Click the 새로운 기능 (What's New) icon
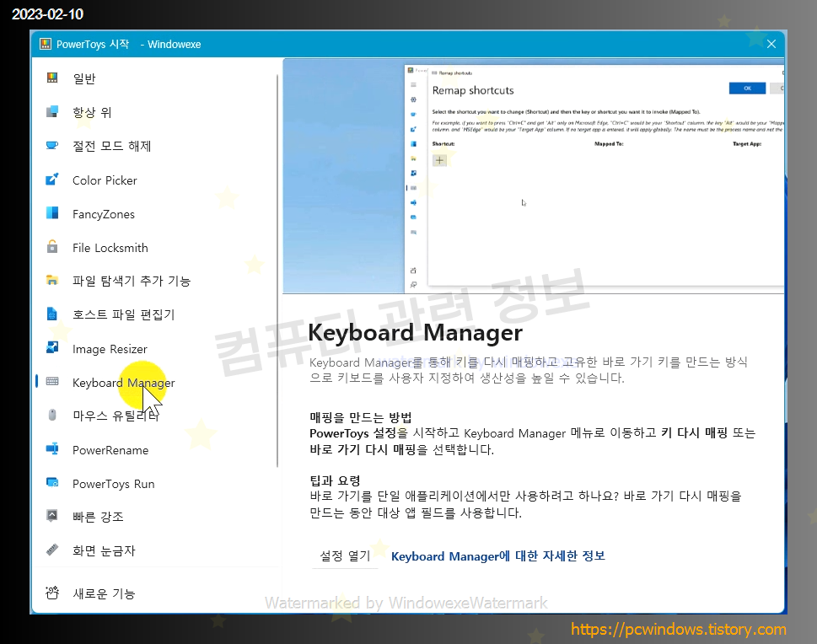The height and width of the screenshot is (644, 817). click(52, 593)
